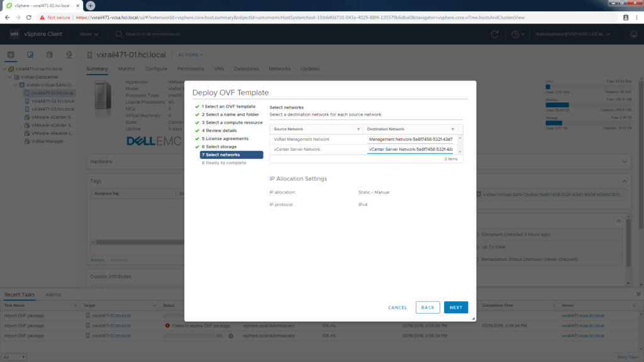Click the BACK button
644x362 pixels.
tap(428, 307)
